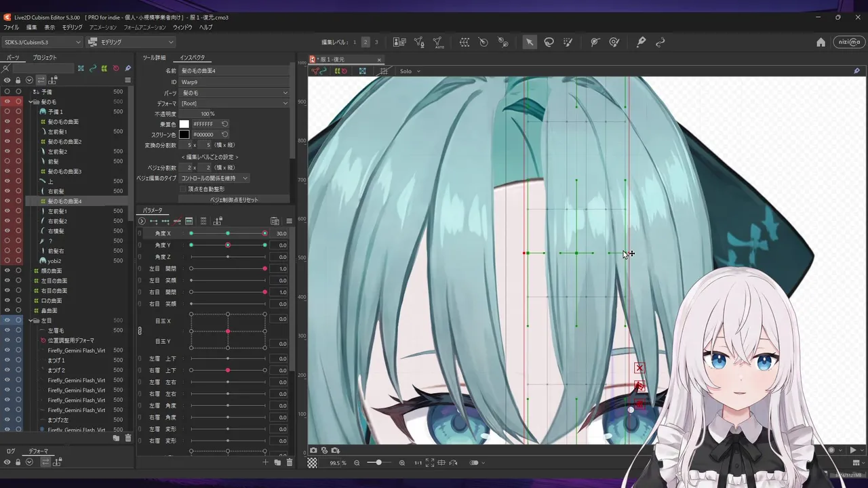This screenshot has width=868, height=488.
Task: Set edit level to 1
Action: [354, 42]
